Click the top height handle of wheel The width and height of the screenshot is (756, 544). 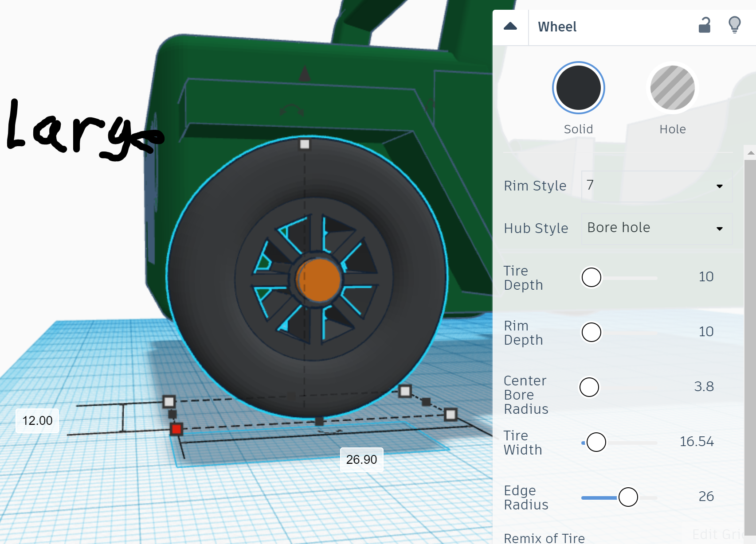305,144
